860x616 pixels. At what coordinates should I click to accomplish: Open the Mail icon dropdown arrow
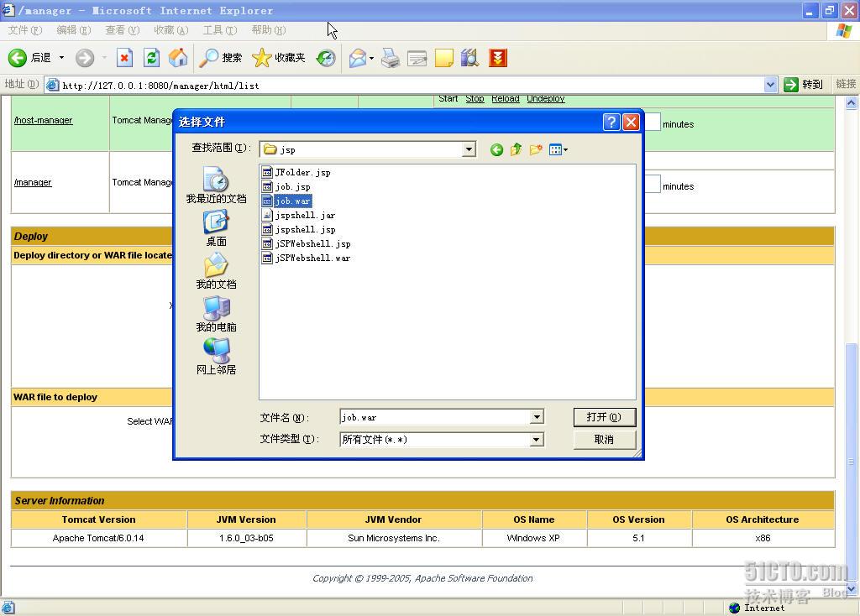click(x=371, y=58)
